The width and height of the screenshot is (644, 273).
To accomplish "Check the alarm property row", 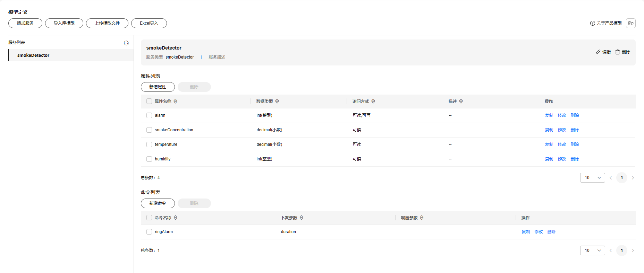I will pyautogui.click(x=149, y=115).
